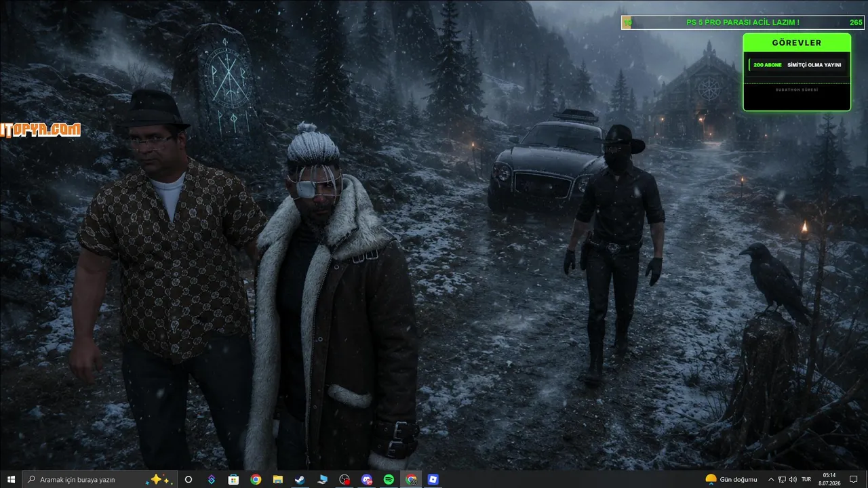Open the purple diamond app on taskbar
Image resolution: width=868 pixels, height=488 pixels.
[x=211, y=479]
